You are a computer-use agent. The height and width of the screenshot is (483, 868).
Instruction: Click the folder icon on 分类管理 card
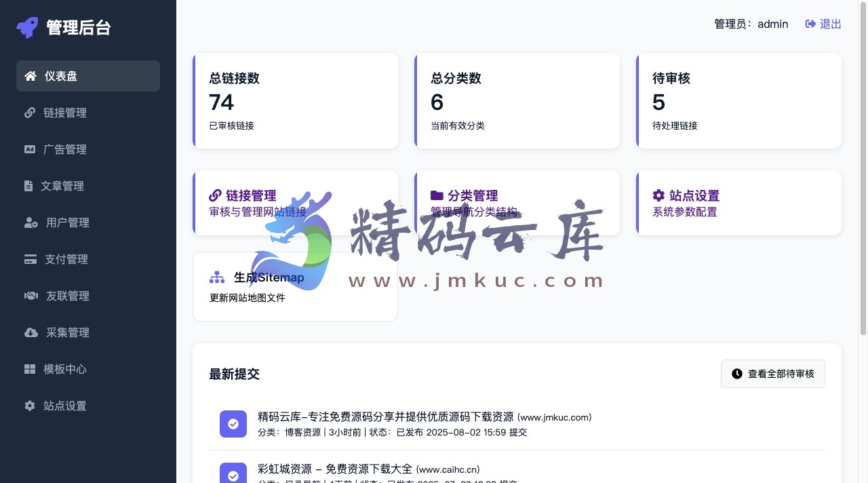[x=437, y=195]
